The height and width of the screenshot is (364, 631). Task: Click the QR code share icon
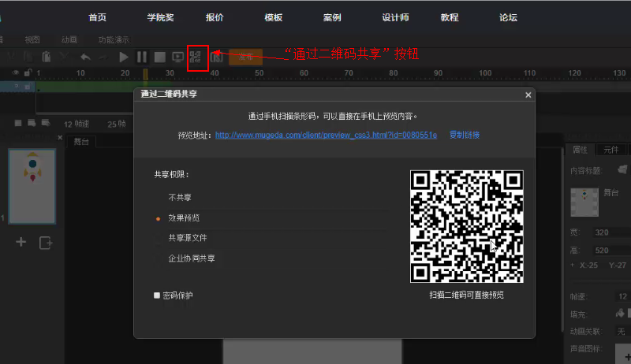195,57
